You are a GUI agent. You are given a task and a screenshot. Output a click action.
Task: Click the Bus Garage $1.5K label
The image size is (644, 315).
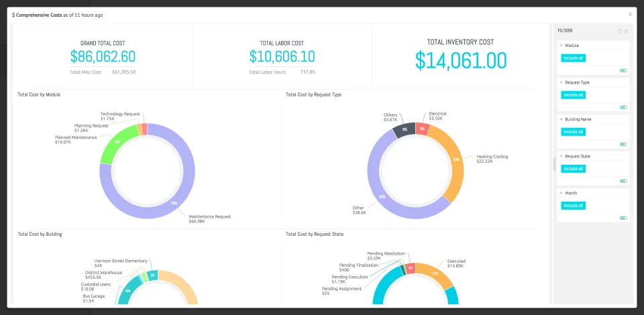click(x=94, y=298)
